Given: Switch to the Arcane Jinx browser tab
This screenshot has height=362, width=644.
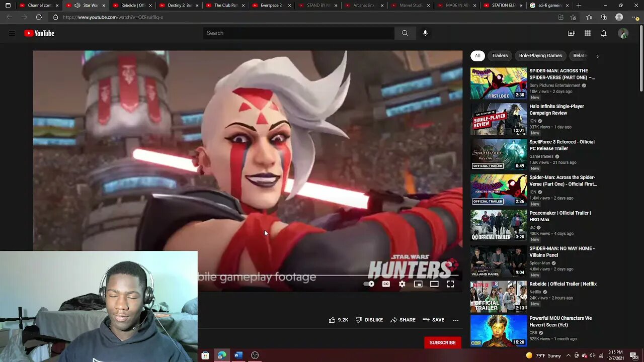Looking at the screenshot, I should tap(364, 6).
